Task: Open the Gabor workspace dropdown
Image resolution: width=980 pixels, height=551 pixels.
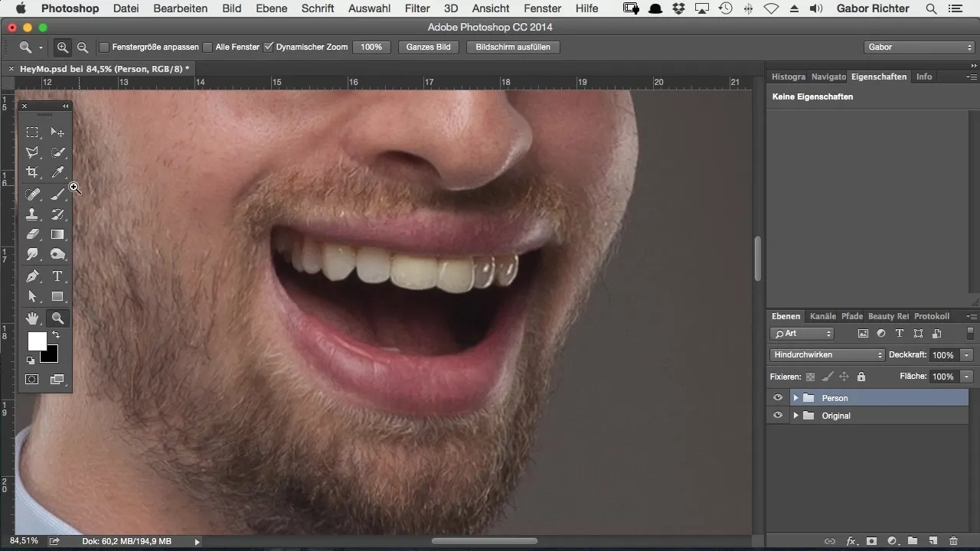Action: (x=919, y=47)
